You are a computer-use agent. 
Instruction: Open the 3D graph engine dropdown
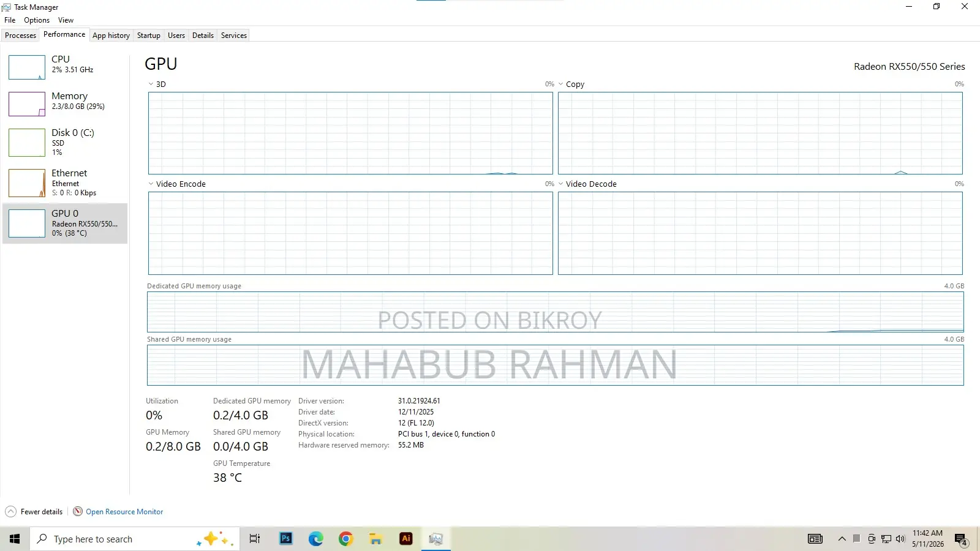coord(151,84)
